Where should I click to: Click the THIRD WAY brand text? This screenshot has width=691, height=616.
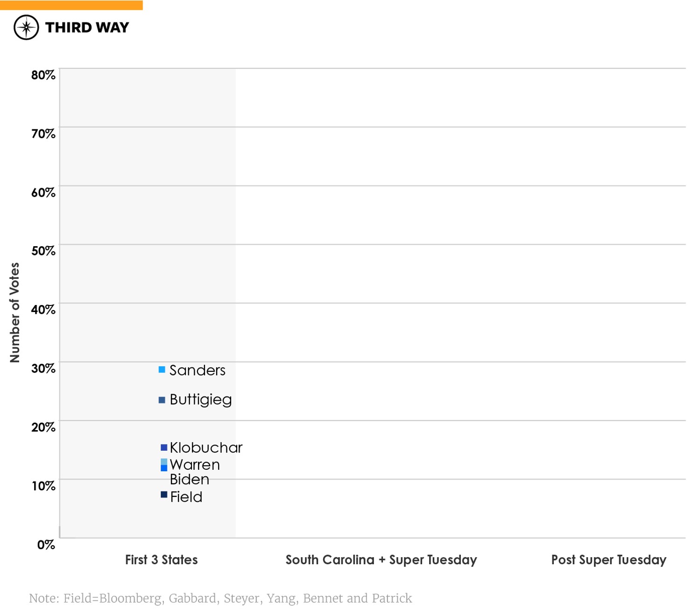pyautogui.click(x=87, y=28)
